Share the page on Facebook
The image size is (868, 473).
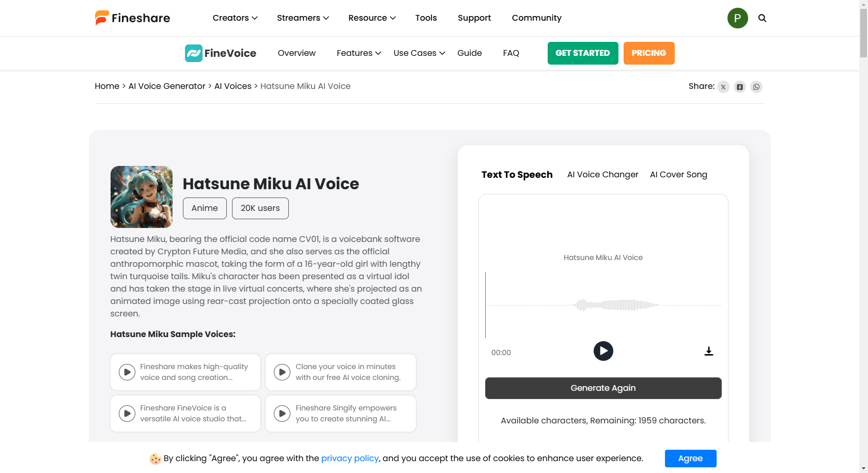click(x=740, y=87)
